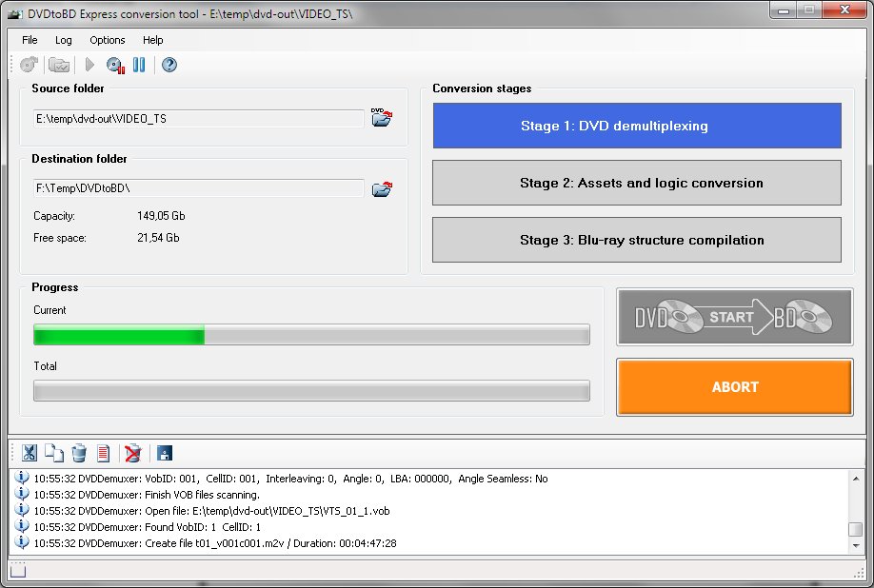Viewport: 874px width, 588px height.
Task: Copy log entries with the two-pages icon
Action: pos(54,453)
